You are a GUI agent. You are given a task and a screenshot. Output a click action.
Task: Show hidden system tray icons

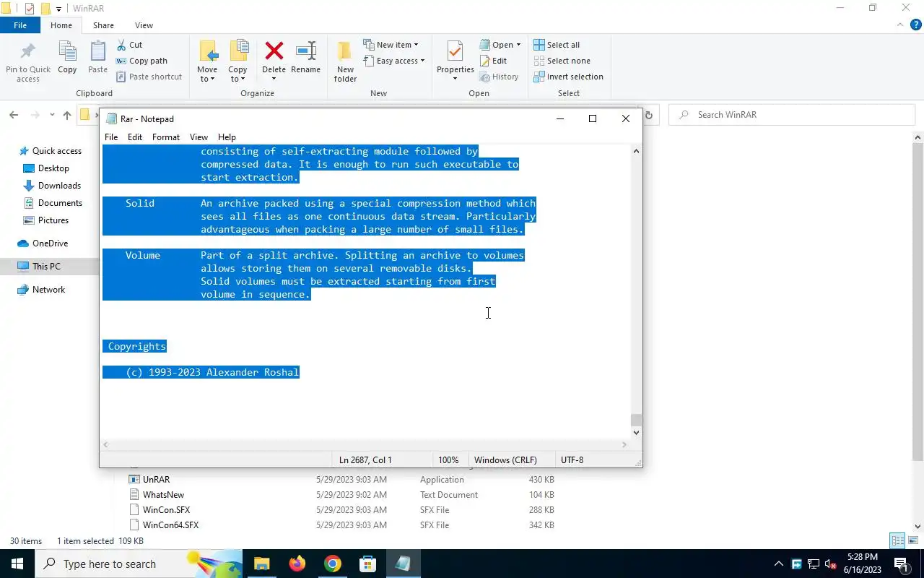tap(778, 564)
